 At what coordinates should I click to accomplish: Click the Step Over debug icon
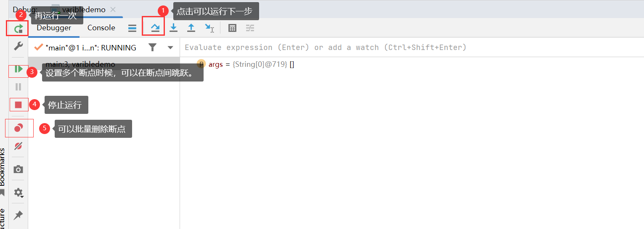pos(155,28)
